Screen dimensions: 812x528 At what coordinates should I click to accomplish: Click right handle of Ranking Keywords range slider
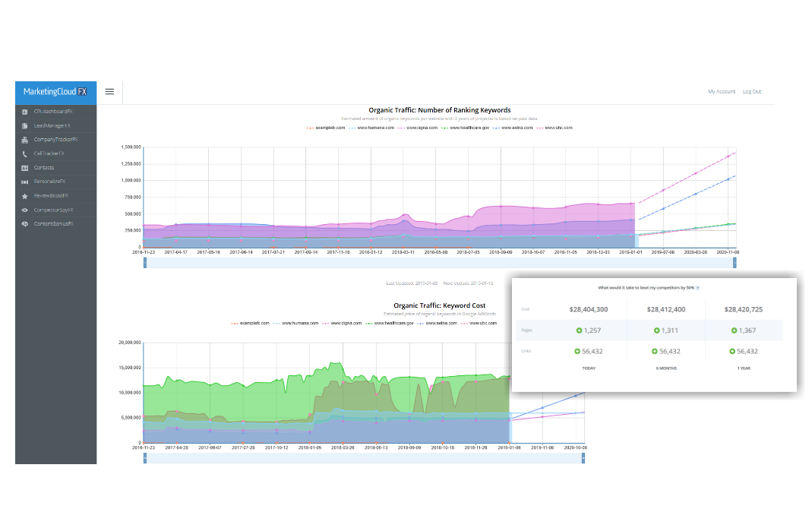pos(735,263)
